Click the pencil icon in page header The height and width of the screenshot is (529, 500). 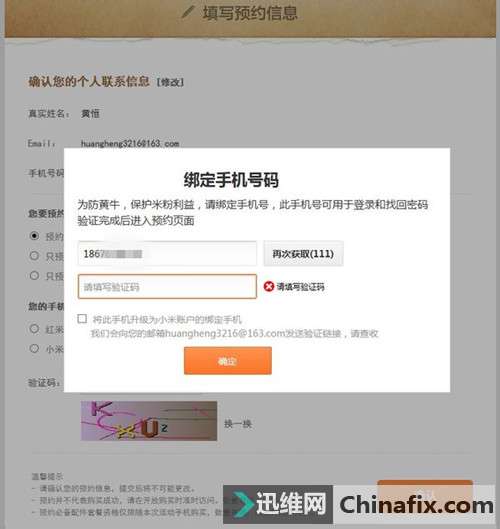(x=188, y=12)
